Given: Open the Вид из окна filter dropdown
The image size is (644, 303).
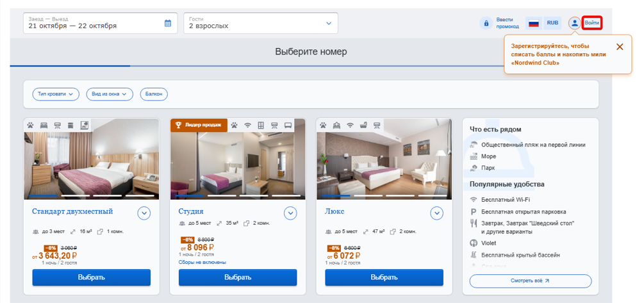Looking at the screenshot, I should click(110, 94).
